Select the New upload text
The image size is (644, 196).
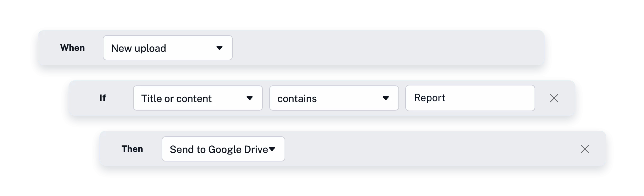tap(138, 48)
